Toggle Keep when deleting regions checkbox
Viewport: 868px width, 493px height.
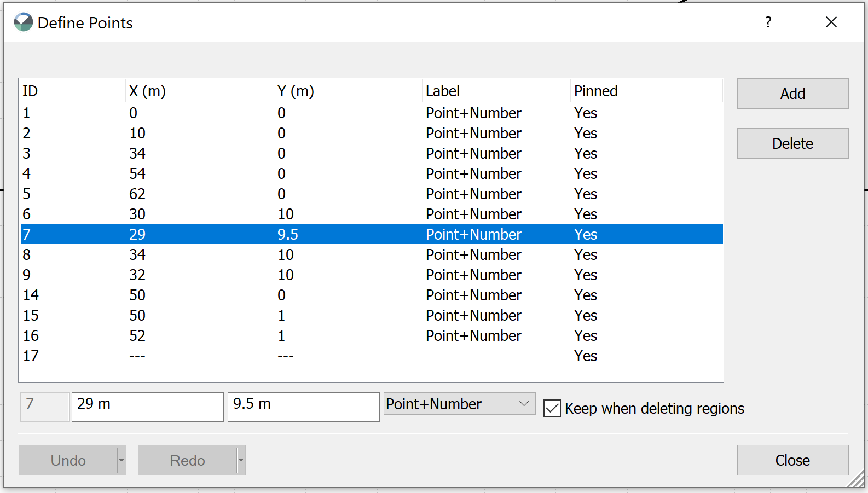[552, 408]
